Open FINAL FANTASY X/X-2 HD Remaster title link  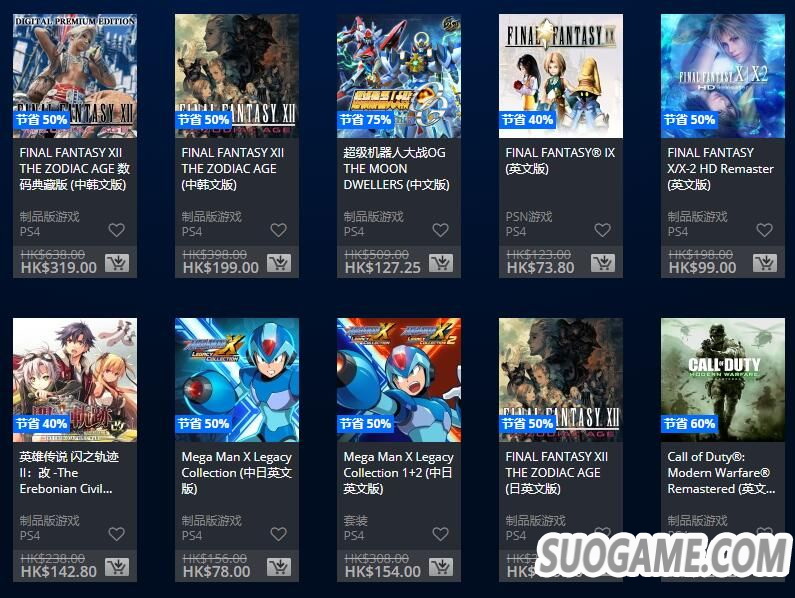[x=720, y=168]
